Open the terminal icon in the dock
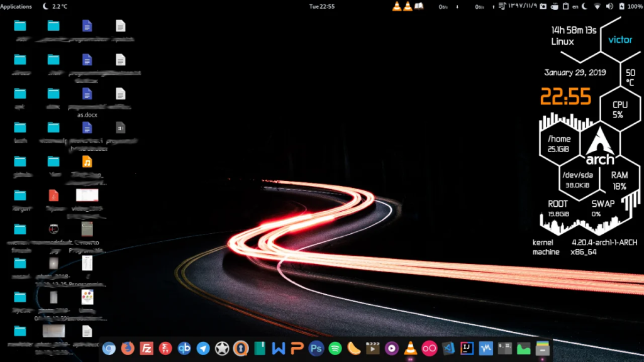 tap(505, 348)
